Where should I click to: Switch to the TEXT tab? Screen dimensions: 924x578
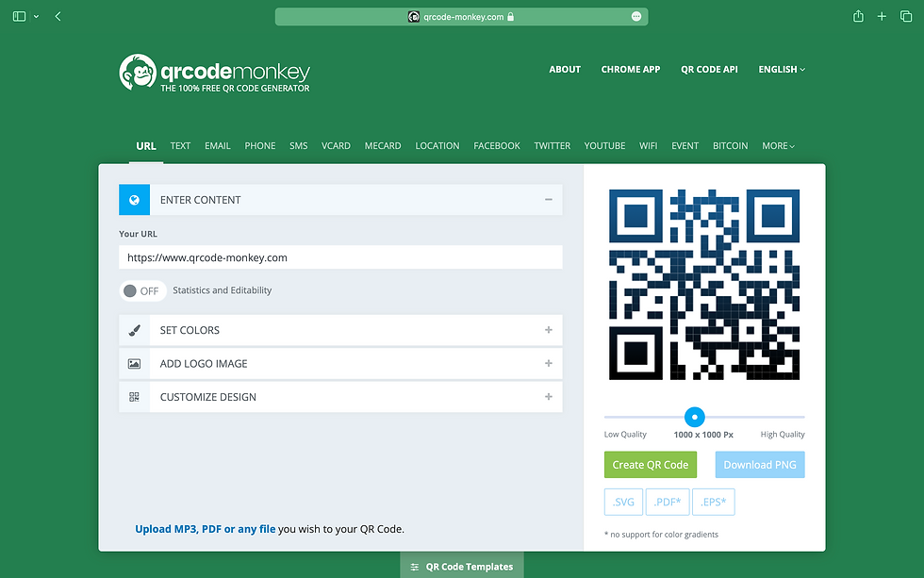coord(180,145)
